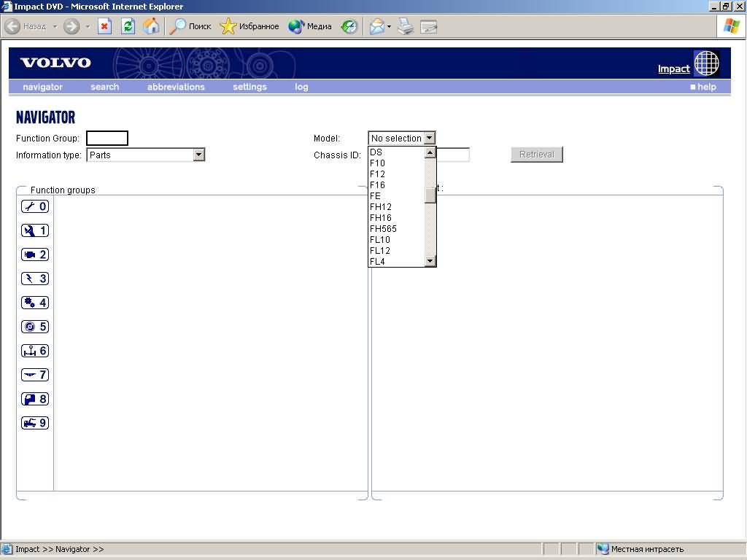Open function group 4 transmission gears icon
Viewport: 747px width, 560px height.
tap(35, 303)
